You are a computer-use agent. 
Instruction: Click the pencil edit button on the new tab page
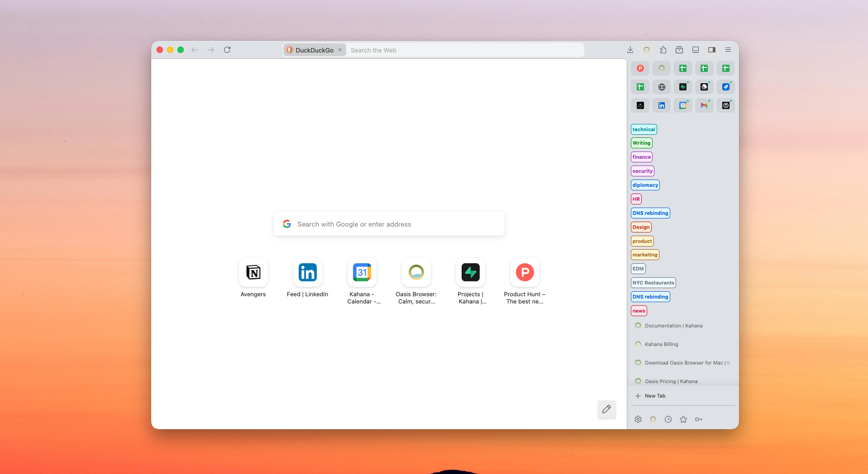607,409
